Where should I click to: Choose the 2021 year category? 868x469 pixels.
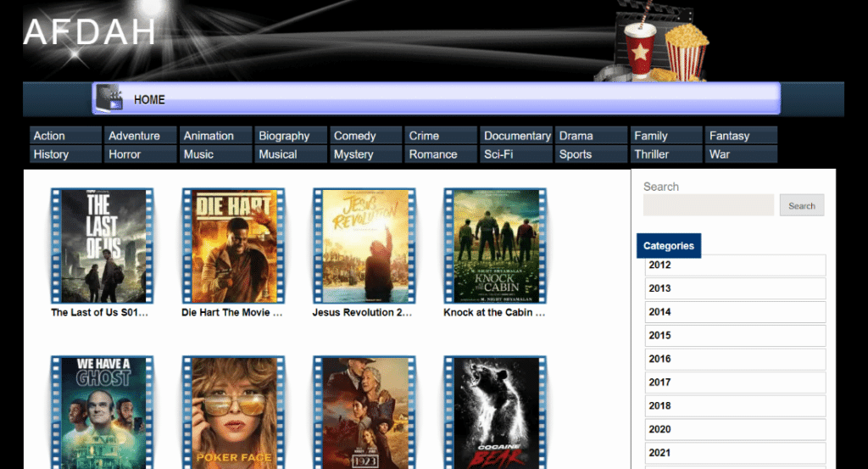(x=734, y=453)
